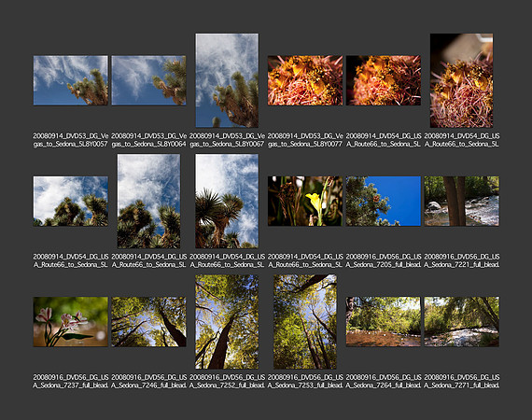This screenshot has width=532, height=420.
Task: Click the file name ending in SL8Y0064
Action: pyautogui.click(x=148, y=140)
